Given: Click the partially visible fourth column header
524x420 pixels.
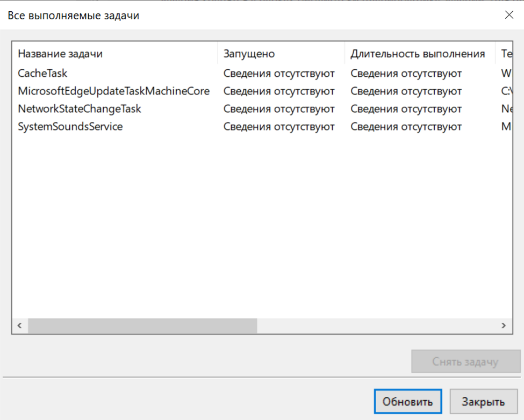Looking at the screenshot, I should pos(506,54).
